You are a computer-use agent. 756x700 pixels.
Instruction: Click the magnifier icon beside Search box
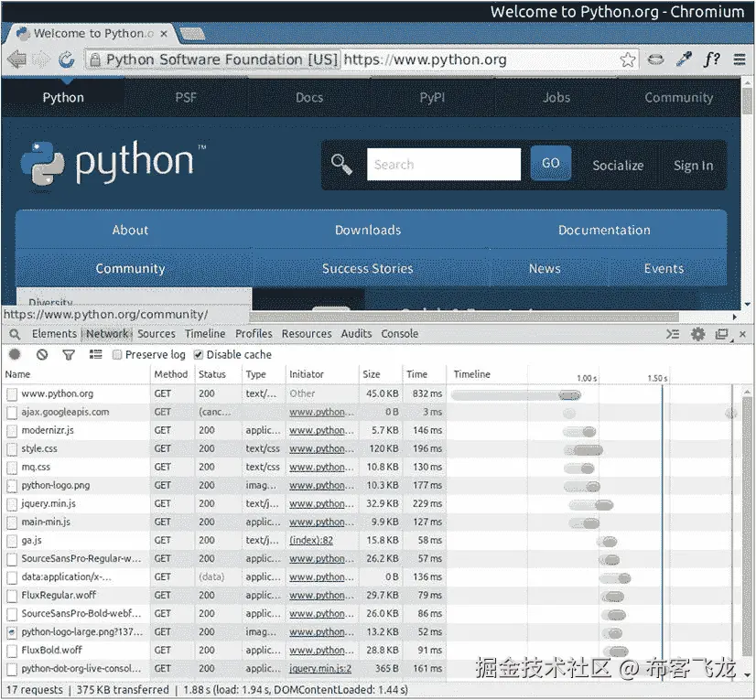pyautogui.click(x=341, y=165)
